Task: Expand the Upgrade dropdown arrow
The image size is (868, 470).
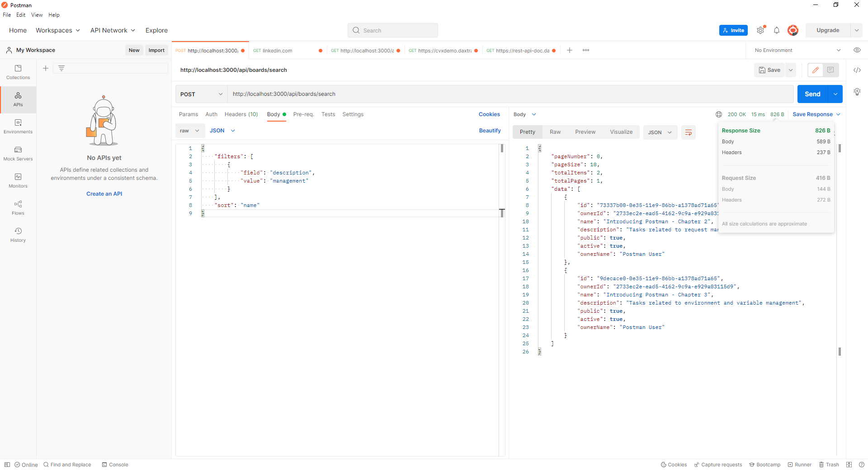Action: point(857,30)
